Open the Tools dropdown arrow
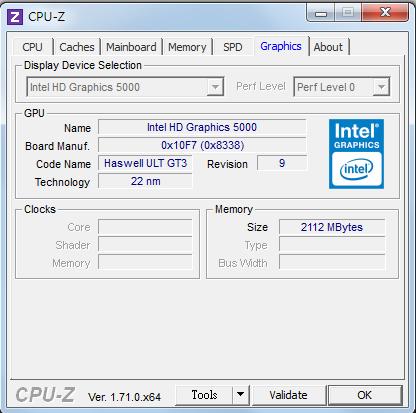The image size is (416, 413). pyautogui.click(x=241, y=395)
